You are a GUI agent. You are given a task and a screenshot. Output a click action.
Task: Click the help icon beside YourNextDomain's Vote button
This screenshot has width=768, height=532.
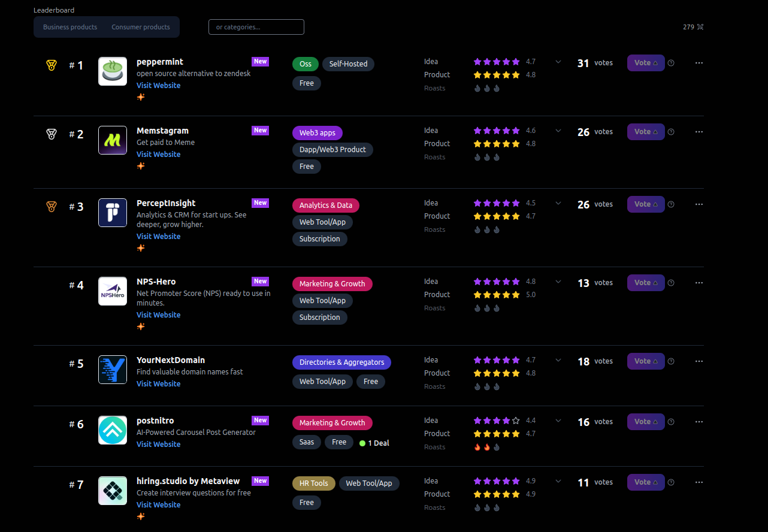[671, 361]
